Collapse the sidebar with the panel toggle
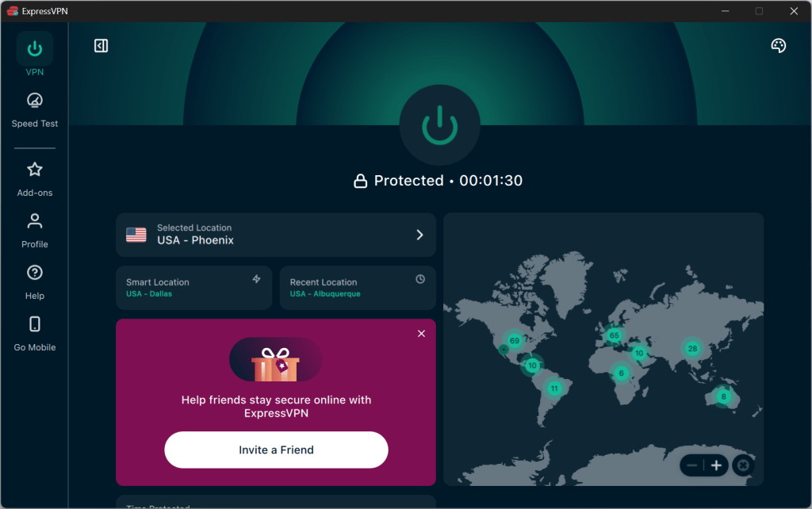 point(101,46)
